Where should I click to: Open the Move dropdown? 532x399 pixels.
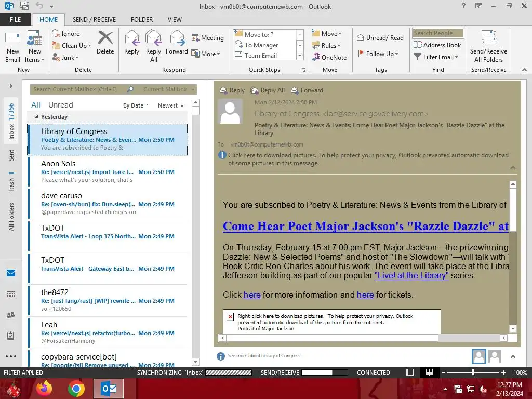click(327, 34)
